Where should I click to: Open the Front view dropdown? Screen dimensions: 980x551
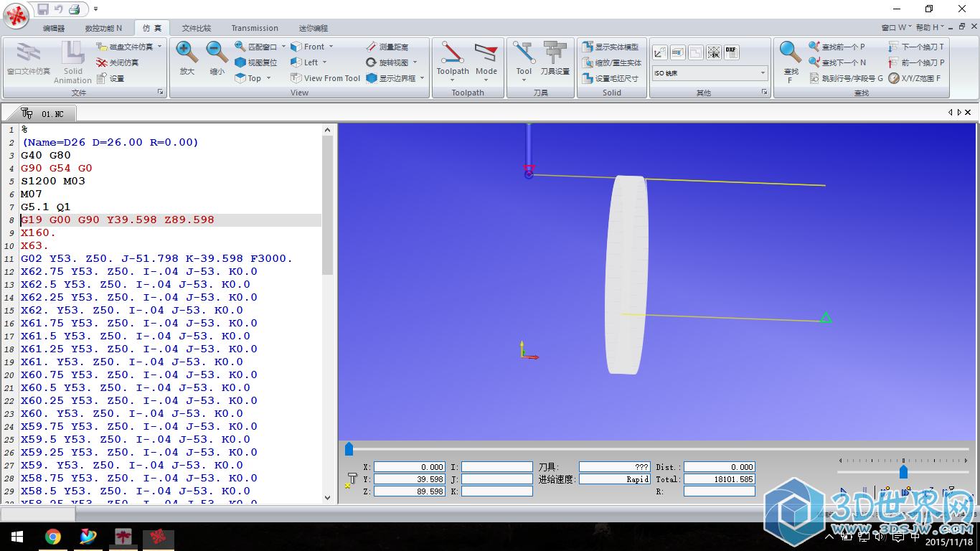(x=330, y=47)
